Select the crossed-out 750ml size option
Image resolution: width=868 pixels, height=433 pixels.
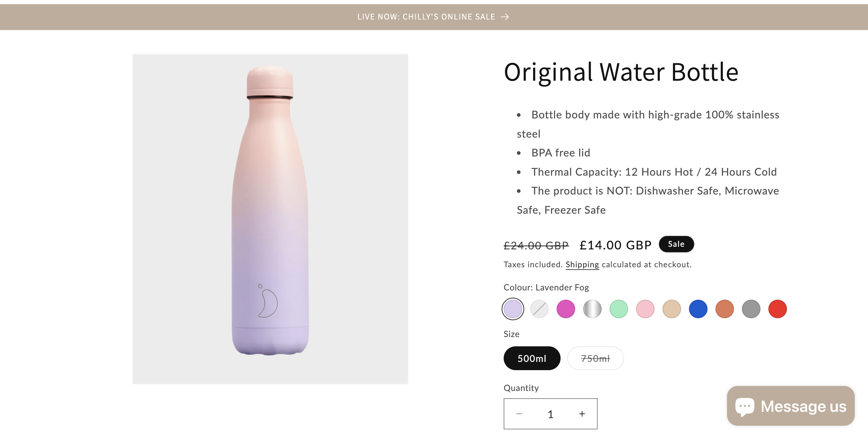595,358
